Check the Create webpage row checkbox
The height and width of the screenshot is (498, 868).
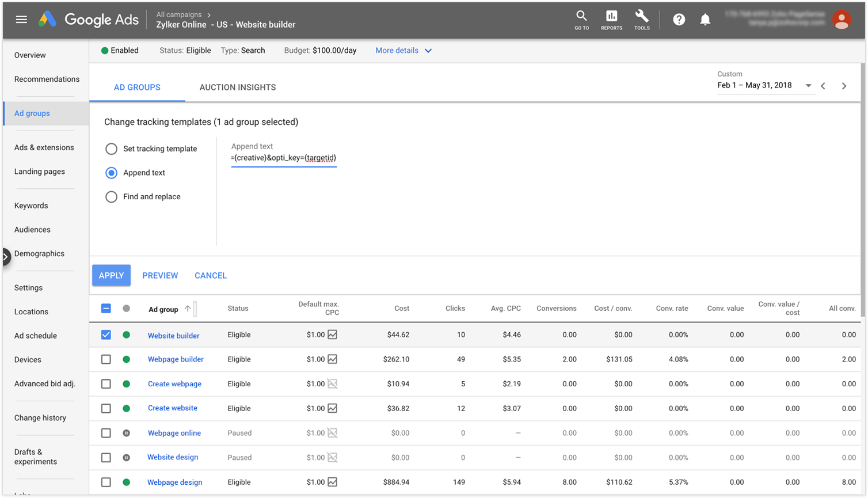(106, 383)
